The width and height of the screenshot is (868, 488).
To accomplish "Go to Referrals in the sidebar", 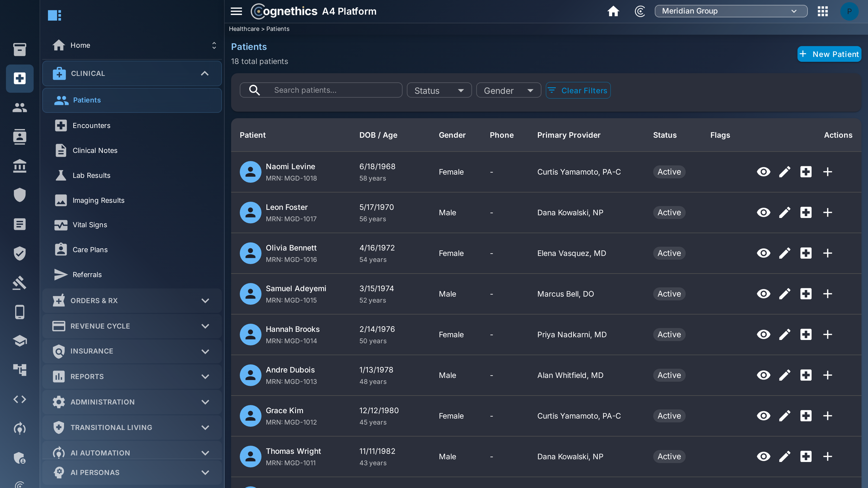I will (132, 274).
